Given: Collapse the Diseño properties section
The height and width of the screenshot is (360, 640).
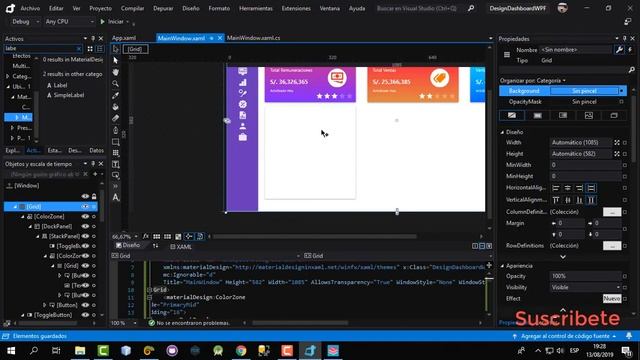Looking at the screenshot, I should (x=502, y=132).
